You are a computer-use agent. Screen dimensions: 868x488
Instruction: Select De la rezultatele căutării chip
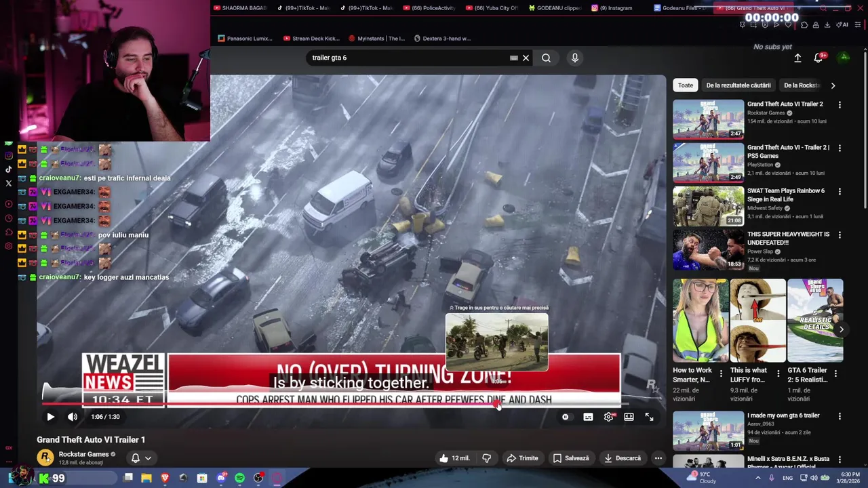738,85
